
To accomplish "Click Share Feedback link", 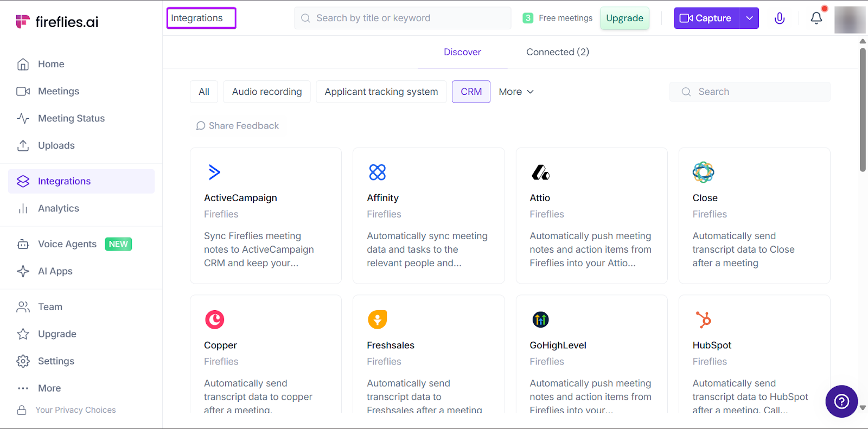I will tap(237, 126).
